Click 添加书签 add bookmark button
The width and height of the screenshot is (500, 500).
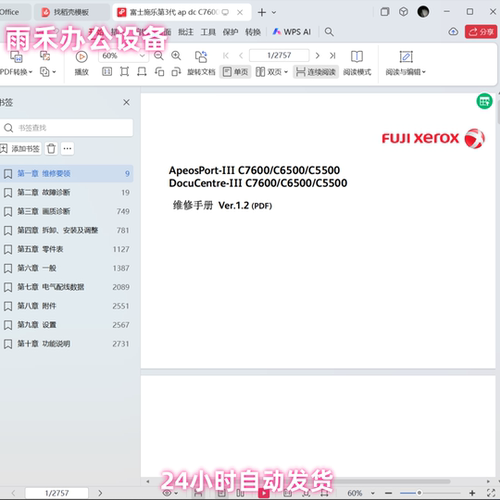[x=20, y=148]
